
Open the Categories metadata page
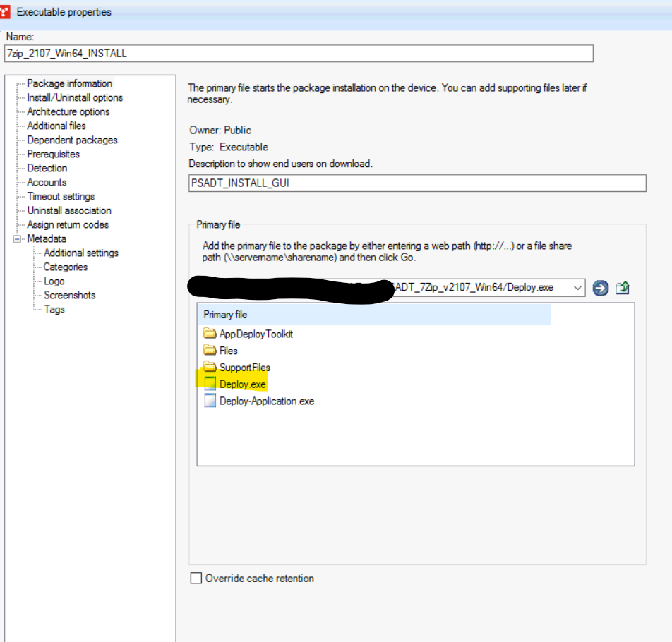point(68,267)
